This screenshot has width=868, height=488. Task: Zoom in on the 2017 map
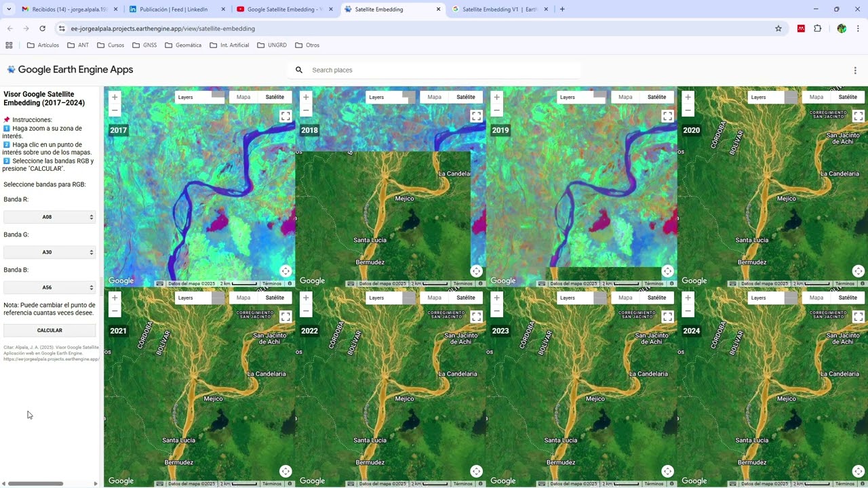(115, 97)
